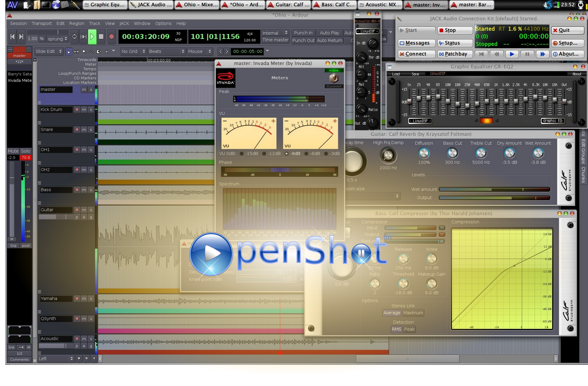The image size is (588, 386).
Task: Arm record on the Kick Drum track
Action: [x=77, y=110]
